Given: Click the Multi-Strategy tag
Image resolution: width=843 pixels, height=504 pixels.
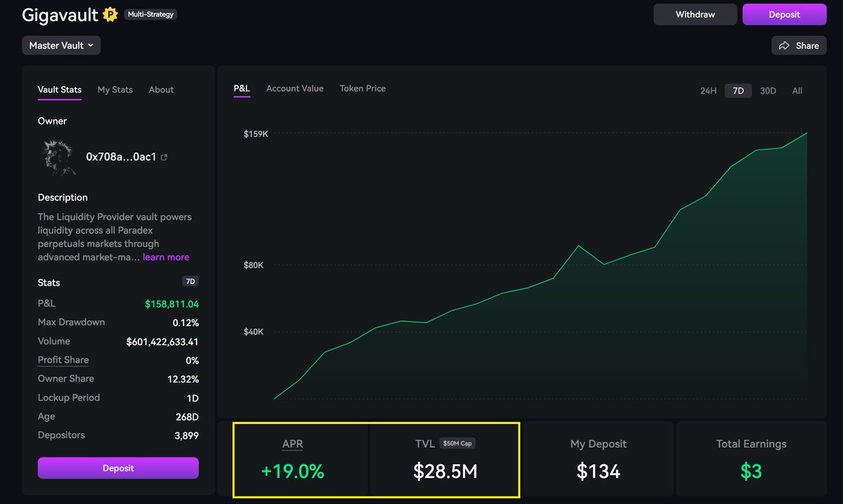Looking at the screenshot, I should tap(150, 14).
